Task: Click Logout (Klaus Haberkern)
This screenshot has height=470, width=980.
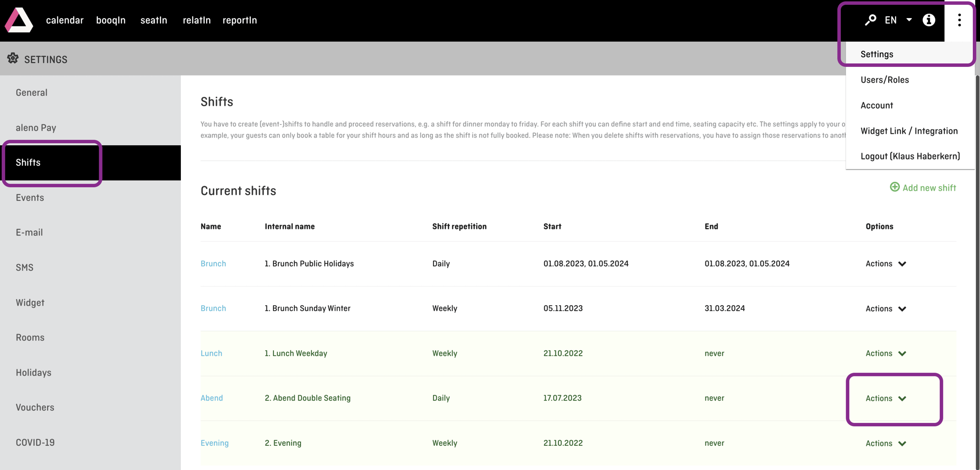Action: (910, 156)
